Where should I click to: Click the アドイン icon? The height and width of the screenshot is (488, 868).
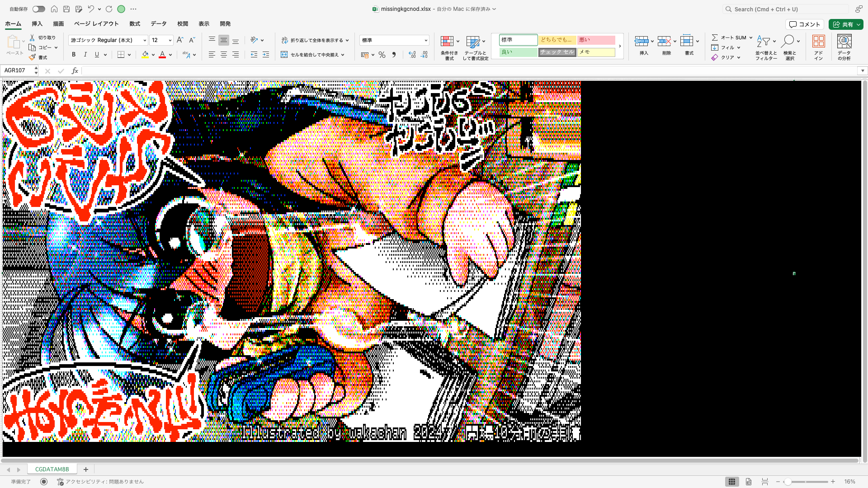pyautogui.click(x=819, y=42)
